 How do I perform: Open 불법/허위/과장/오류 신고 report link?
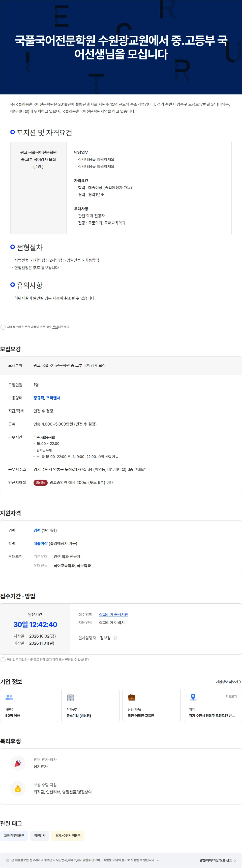[217, 860]
